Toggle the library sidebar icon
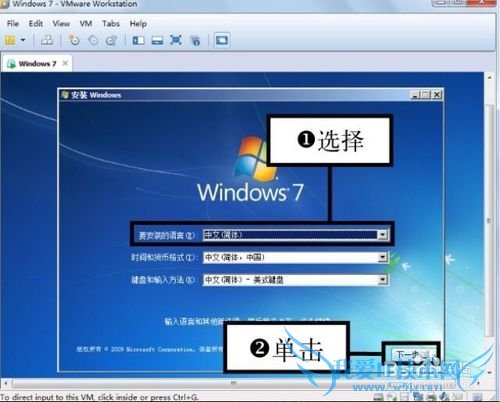 (138, 40)
